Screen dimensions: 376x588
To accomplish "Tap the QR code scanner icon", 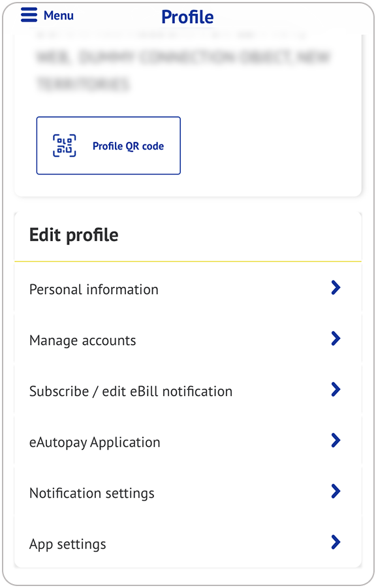I will tap(65, 146).
